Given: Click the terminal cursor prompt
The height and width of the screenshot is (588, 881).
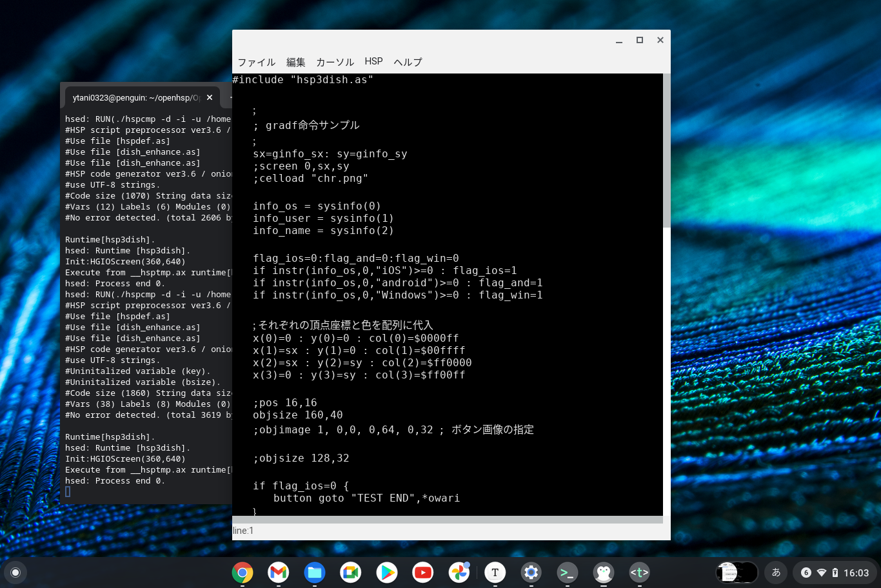Looking at the screenshot, I should pos(68,492).
